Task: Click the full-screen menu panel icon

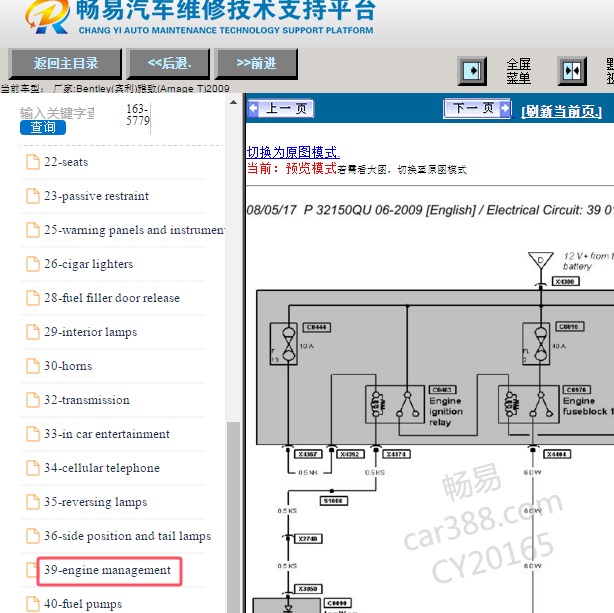Action: click(x=472, y=71)
